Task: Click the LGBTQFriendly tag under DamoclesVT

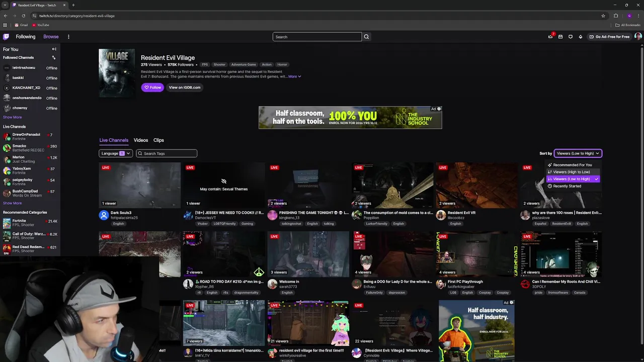Action: point(224,224)
